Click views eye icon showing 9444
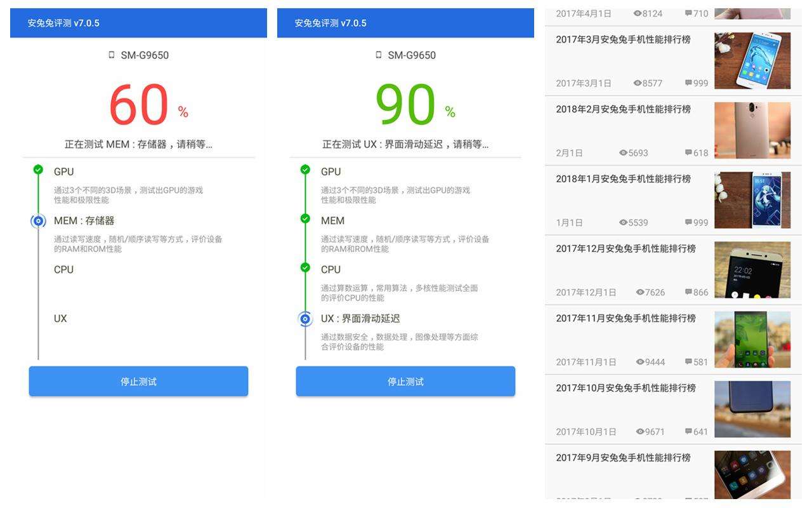This screenshot has width=812, height=508. pos(640,362)
